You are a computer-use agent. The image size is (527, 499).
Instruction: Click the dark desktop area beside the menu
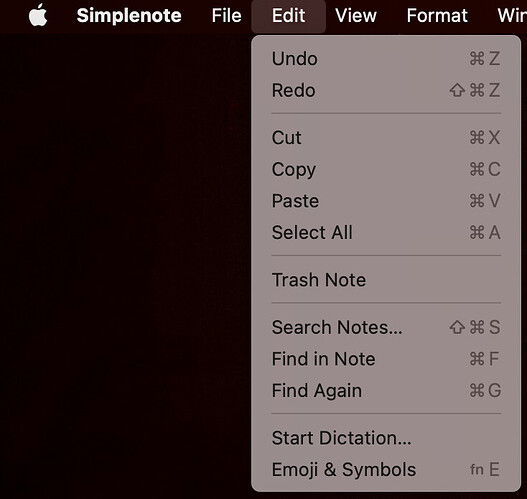coord(125,265)
